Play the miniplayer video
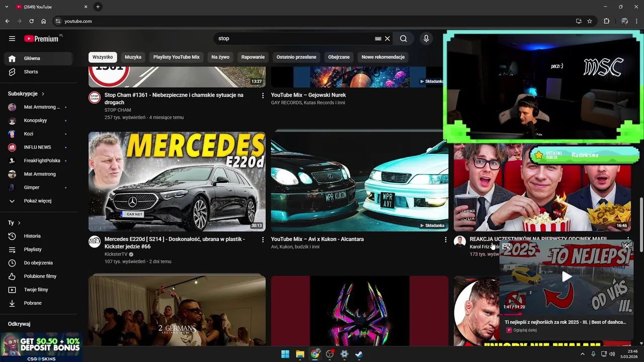This screenshot has height=362, width=644. [567, 277]
